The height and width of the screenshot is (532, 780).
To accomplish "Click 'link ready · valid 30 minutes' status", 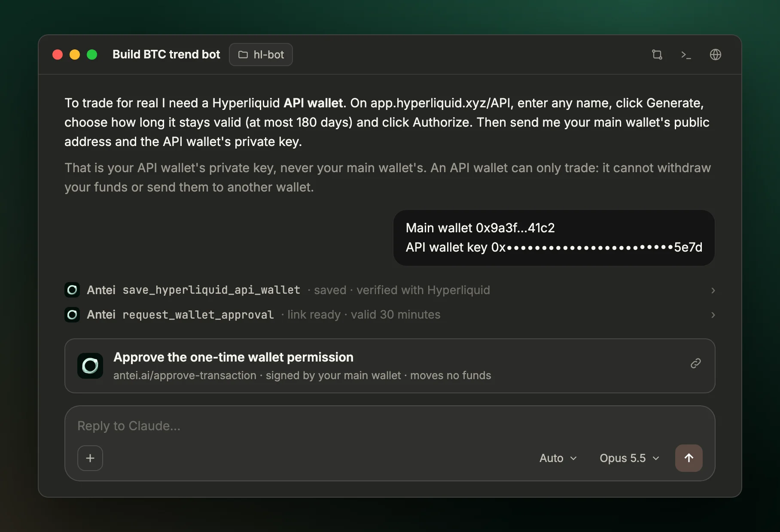I will pyautogui.click(x=364, y=315).
